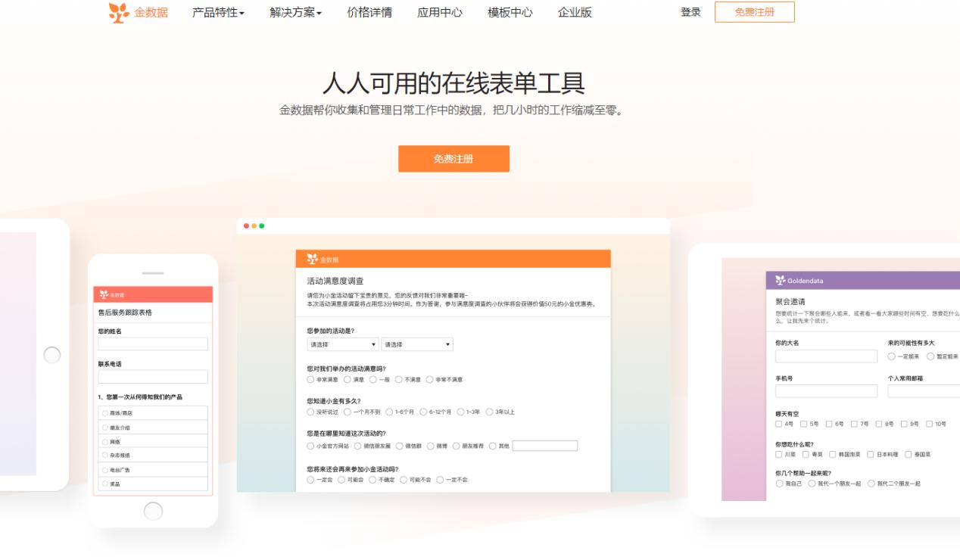Click the 登录 link
The image size is (960, 560).
coord(690,12)
